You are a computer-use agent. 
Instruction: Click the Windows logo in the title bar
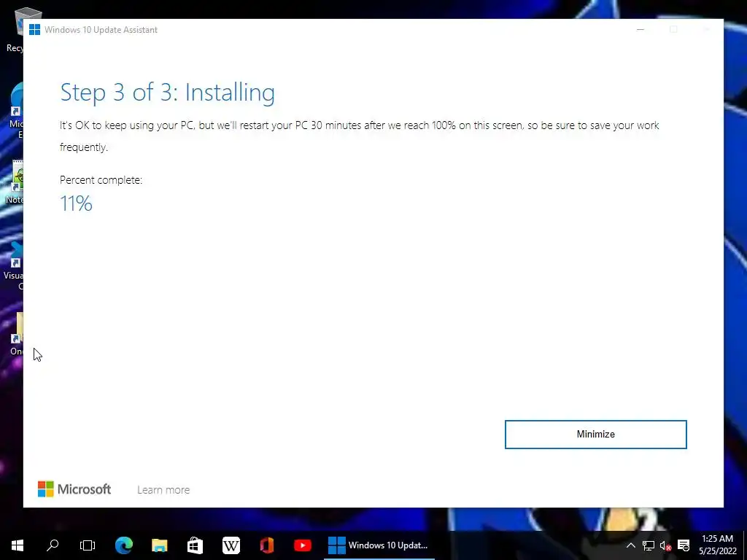point(34,29)
